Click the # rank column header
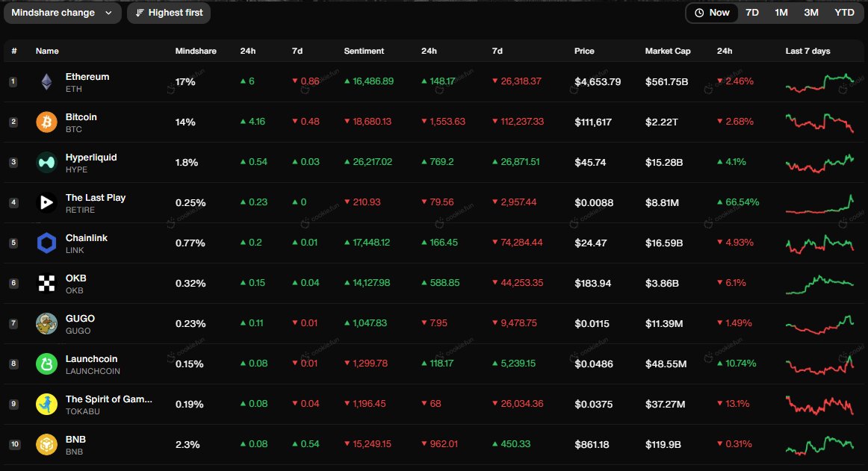The height and width of the screenshot is (471, 868). [14, 51]
